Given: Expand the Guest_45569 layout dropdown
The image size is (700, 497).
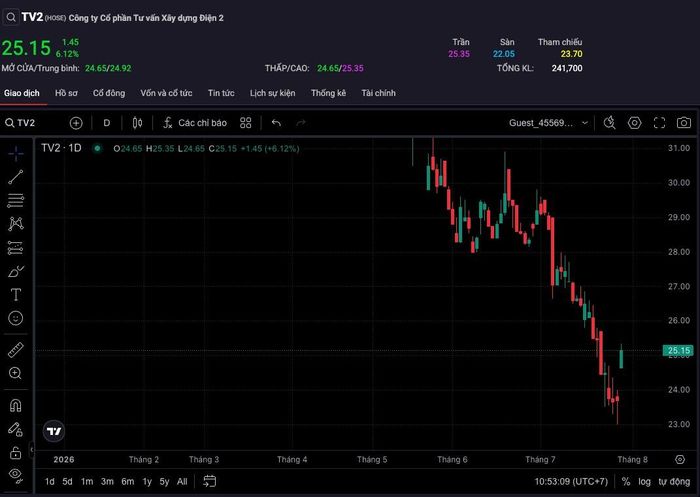Looking at the screenshot, I should [x=549, y=123].
